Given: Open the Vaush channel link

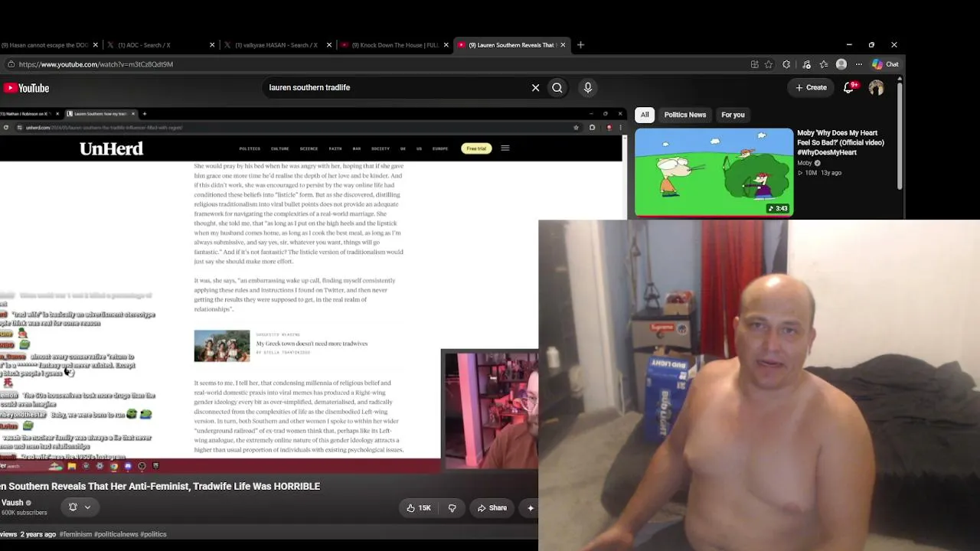Looking at the screenshot, I should pyautogui.click(x=13, y=503).
